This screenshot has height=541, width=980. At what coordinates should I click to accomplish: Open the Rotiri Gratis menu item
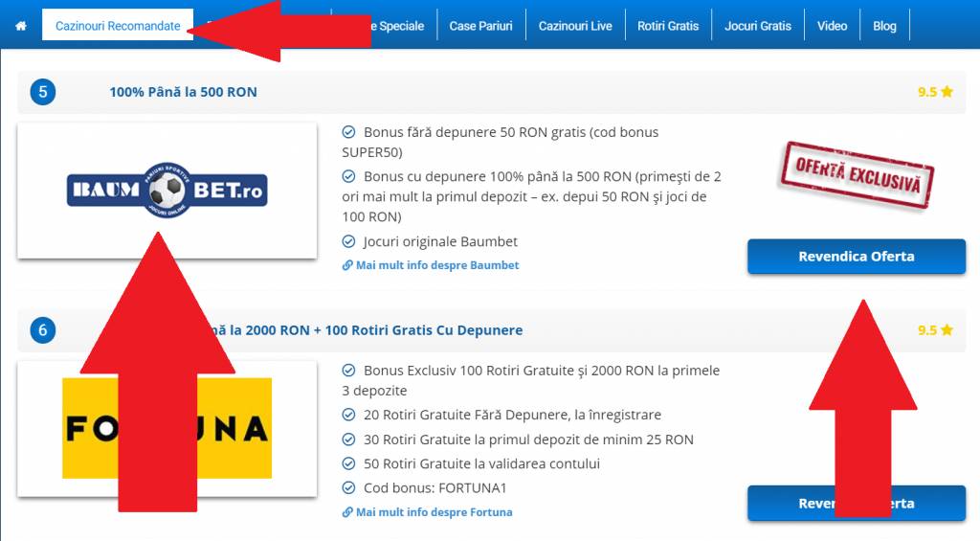click(668, 26)
